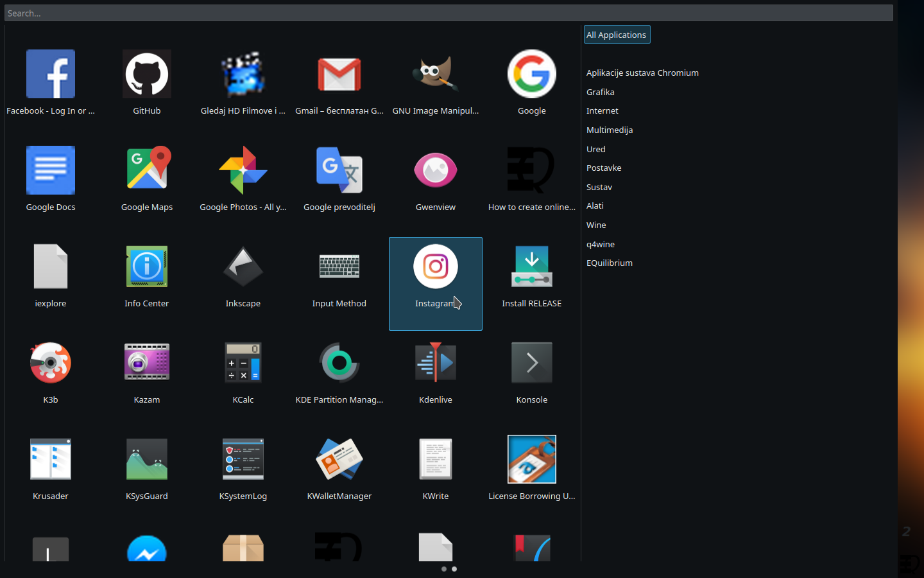The width and height of the screenshot is (924, 578).
Task: Open Kazam screen recorder
Action: pos(147,363)
